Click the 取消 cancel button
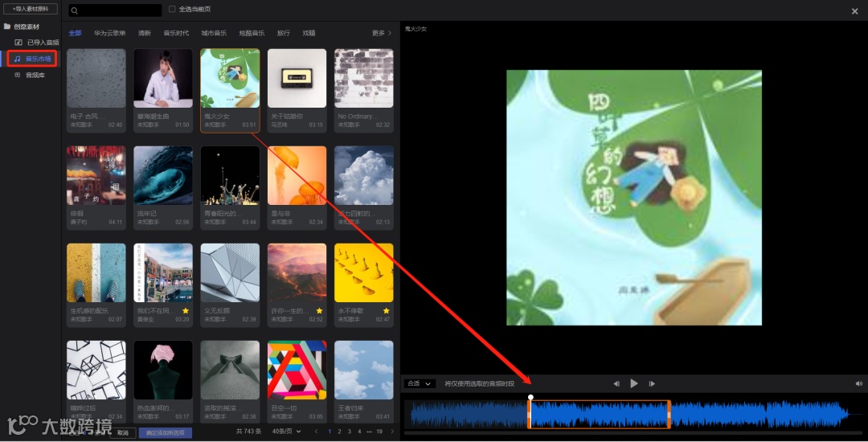Image resolution: width=868 pixels, height=442 pixels. pyautogui.click(x=123, y=433)
